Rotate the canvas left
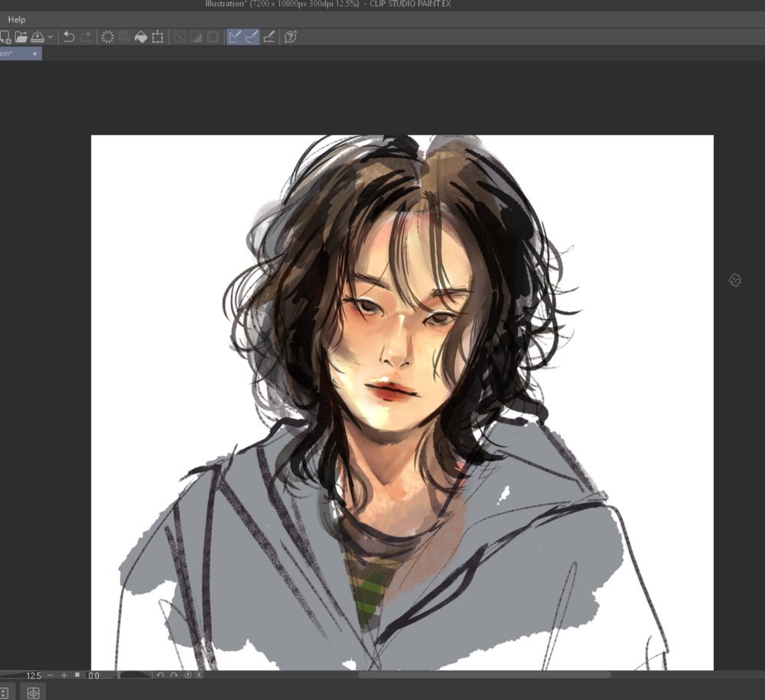 (x=161, y=675)
